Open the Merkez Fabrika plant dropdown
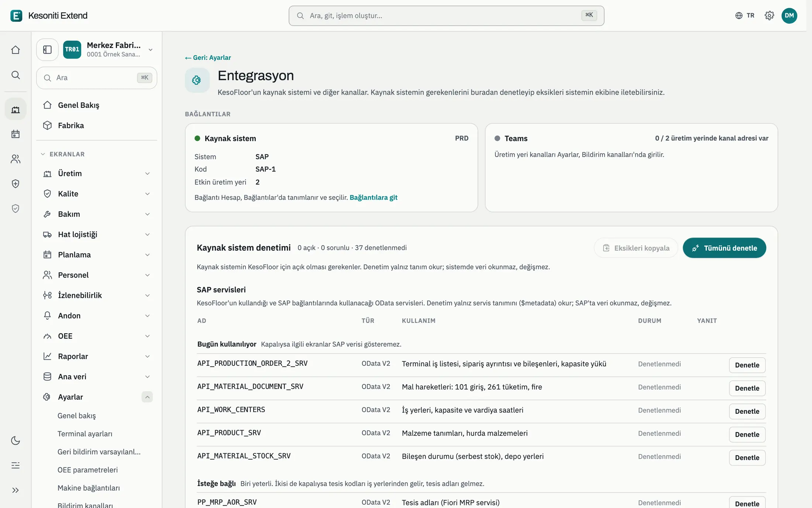The height and width of the screenshot is (508, 812). [109, 50]
